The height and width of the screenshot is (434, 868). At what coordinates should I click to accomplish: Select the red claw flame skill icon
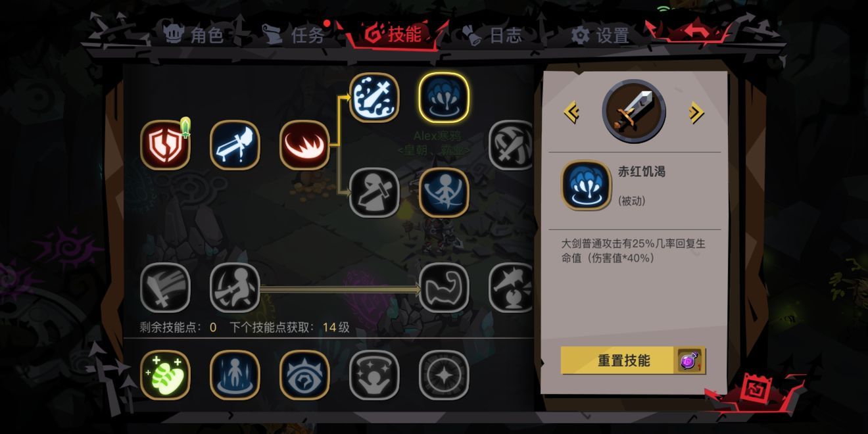(304, 145)
